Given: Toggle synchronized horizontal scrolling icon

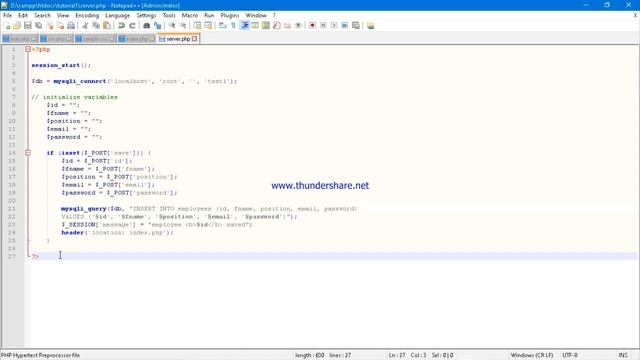Looking at the screenshot, I should pyautogui.click(x=208, y=26).
